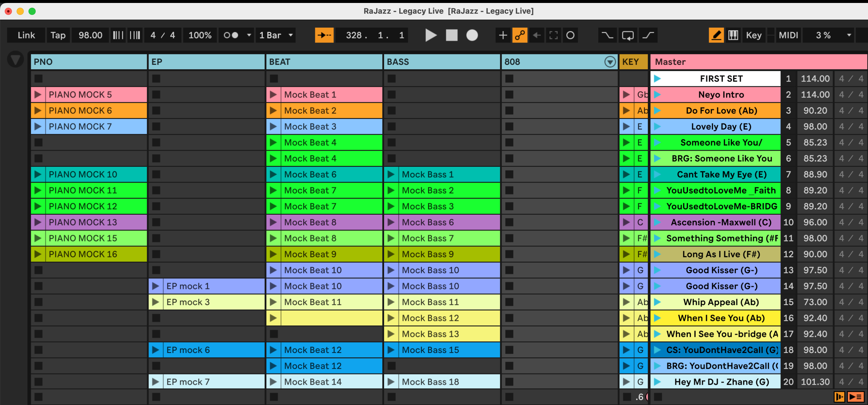Click the Link button
The image size is (868, 405).
26,35
